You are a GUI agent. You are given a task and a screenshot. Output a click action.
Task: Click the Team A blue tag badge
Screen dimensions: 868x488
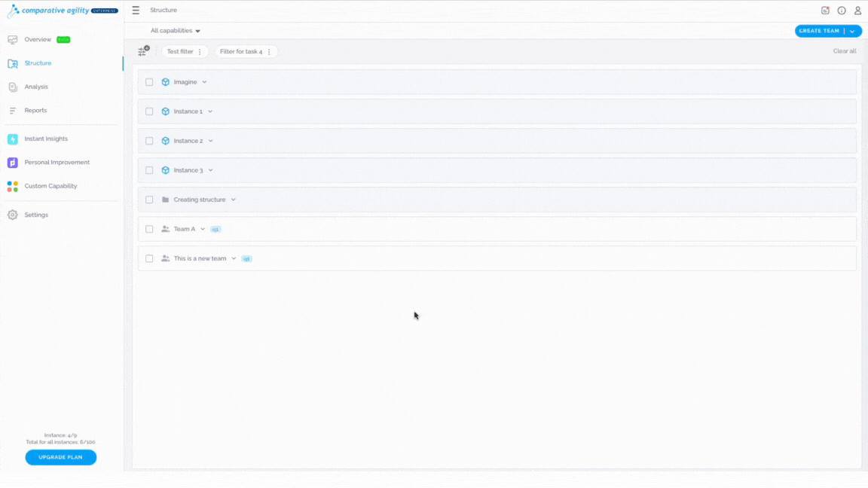click(215, 229)
